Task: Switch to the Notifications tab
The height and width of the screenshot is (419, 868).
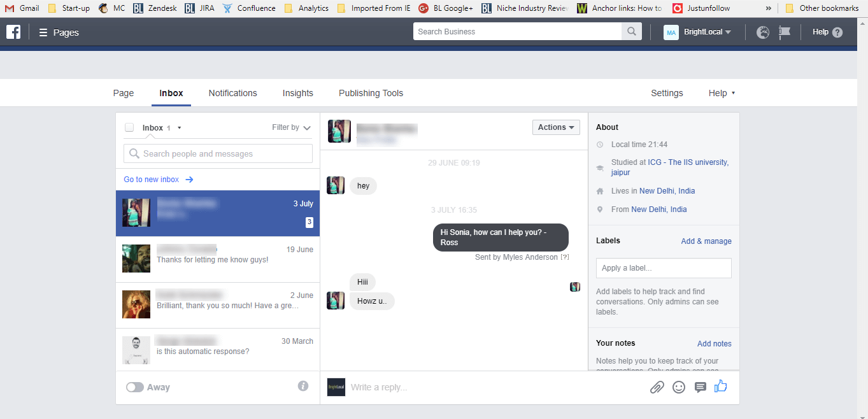Action: (x=232, y=93)
